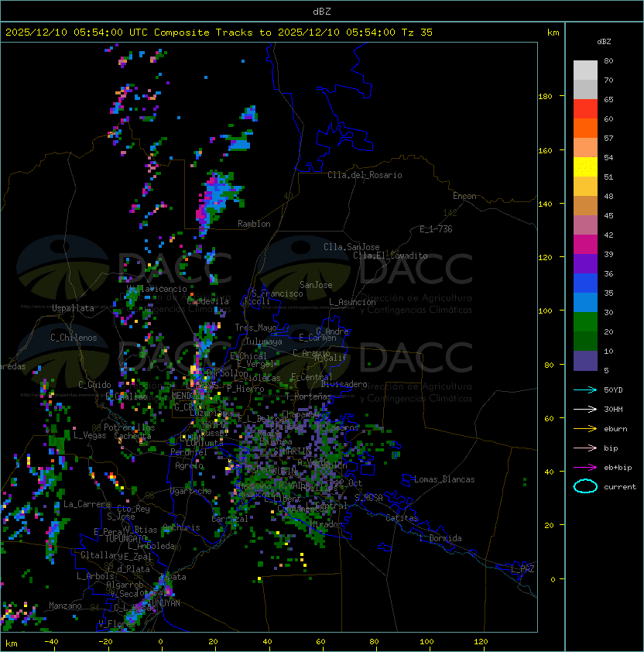The width and height of the screenshot is (644, 652).
Task: Select the slate 5-10 dBZ band
Action: click(585, 361)
